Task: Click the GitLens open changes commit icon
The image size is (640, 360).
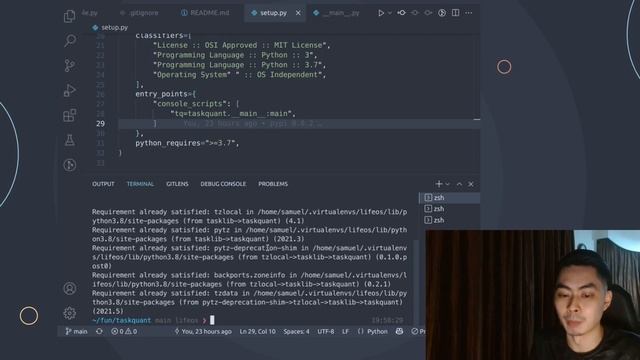Action: (402, 13)
